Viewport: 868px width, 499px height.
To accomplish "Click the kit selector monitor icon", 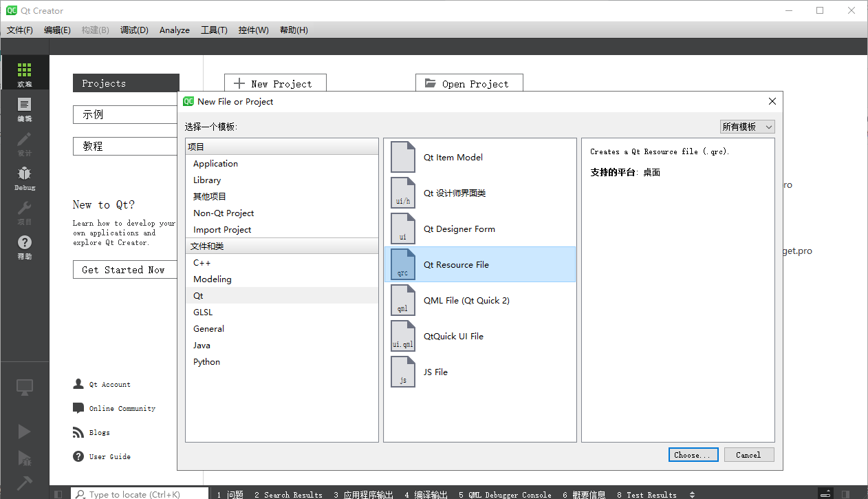I will coord(25,387).
